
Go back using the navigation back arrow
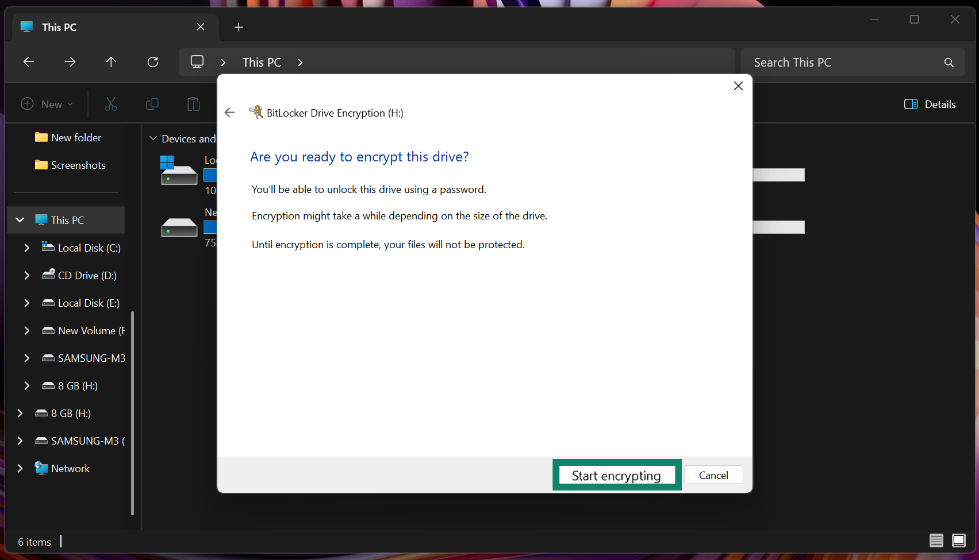pyautogui.click(x=28, y=62)
